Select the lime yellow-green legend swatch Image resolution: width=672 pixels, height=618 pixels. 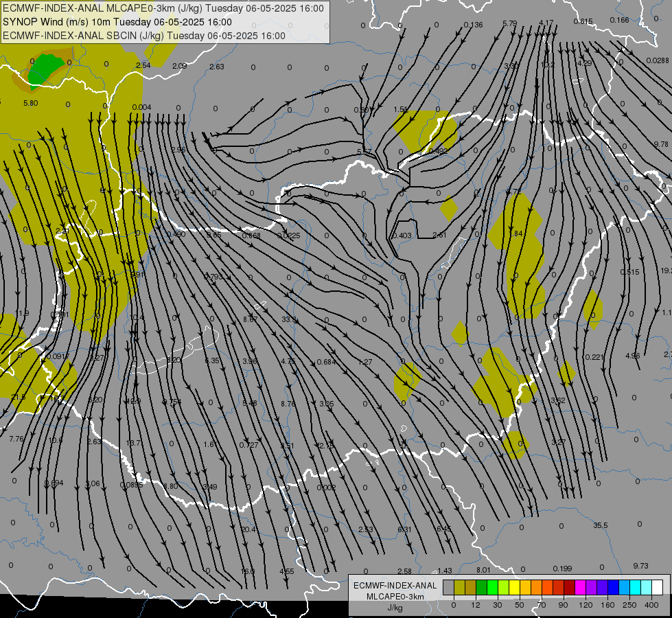pos(504,587)
